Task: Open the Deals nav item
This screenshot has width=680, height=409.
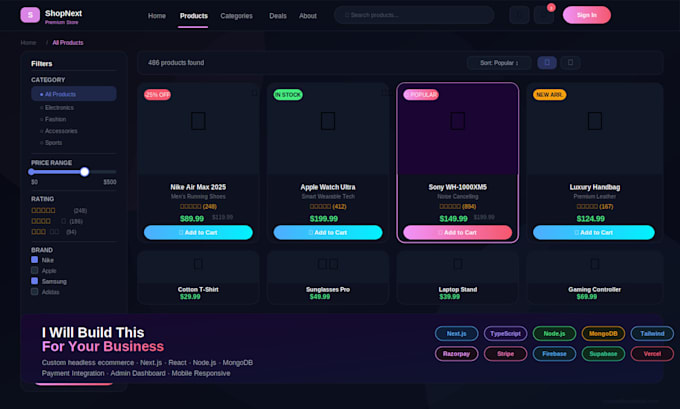Action: [x=278, y=16]
